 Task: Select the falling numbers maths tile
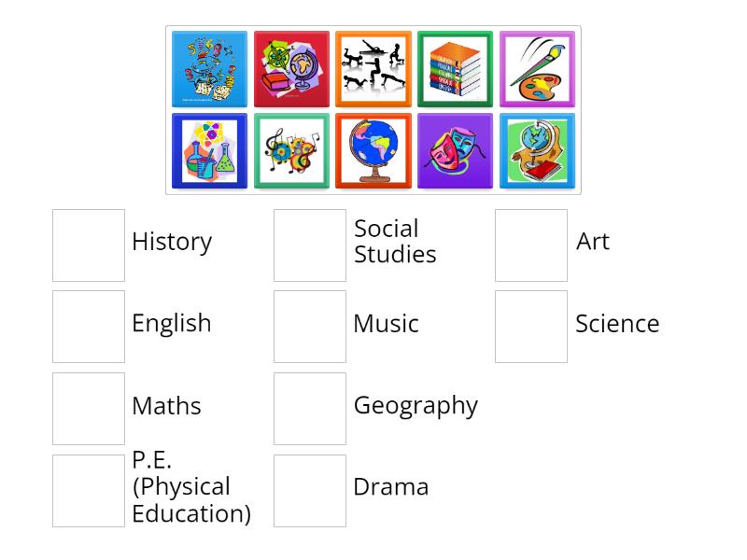pos(209,68)
